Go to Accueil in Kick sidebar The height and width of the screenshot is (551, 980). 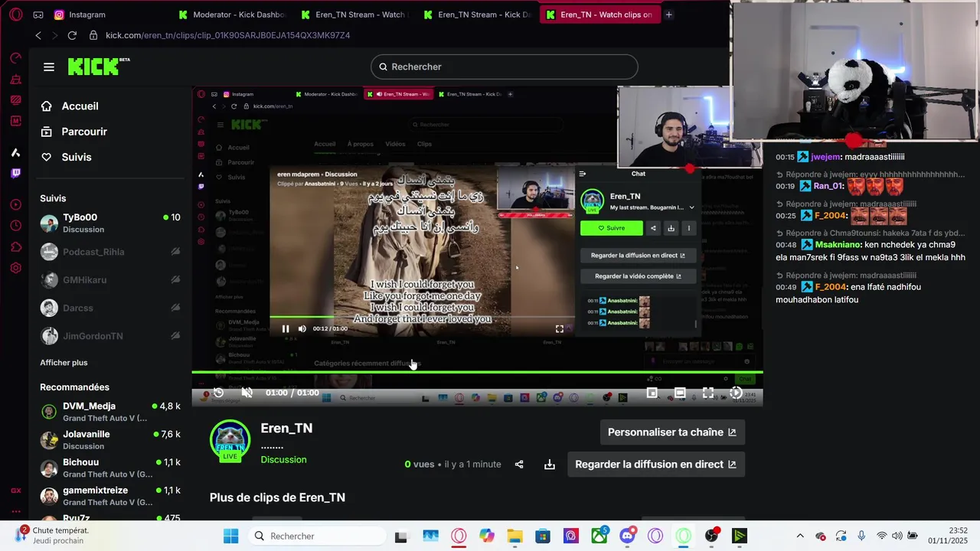click(x=80, y=106)
